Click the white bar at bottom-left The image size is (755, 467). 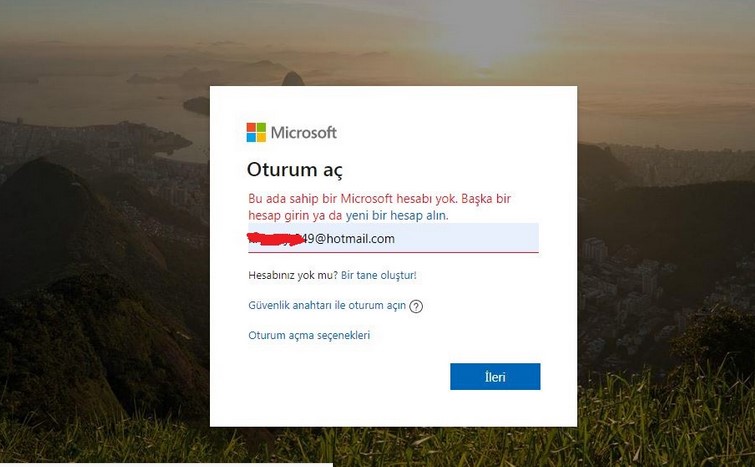coord(166,465)
